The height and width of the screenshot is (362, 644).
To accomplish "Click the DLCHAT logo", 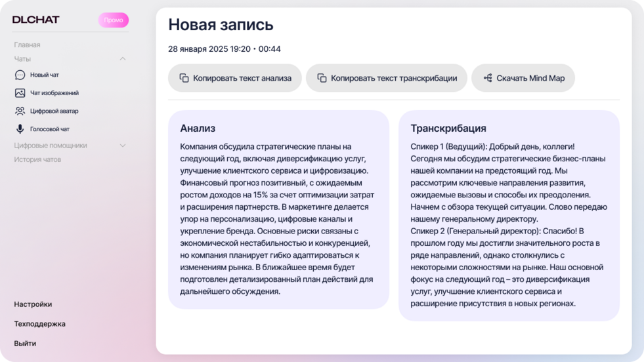I will click(x=35, y=20).
